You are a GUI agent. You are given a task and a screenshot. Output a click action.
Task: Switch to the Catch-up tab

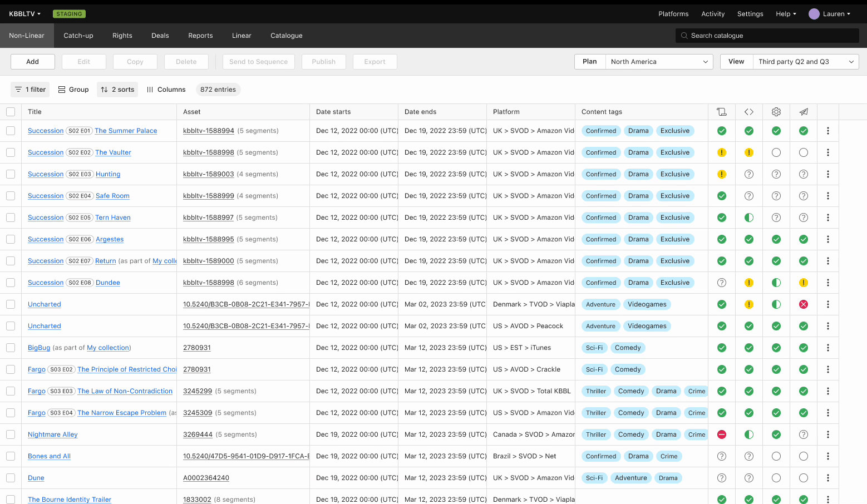(78, 36)
